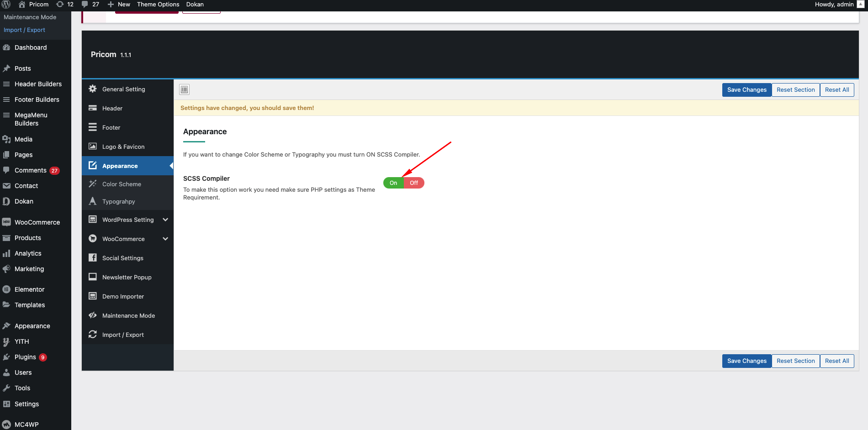
Task: Click the admin avatar in the top bar
Action: coord(861,5)
